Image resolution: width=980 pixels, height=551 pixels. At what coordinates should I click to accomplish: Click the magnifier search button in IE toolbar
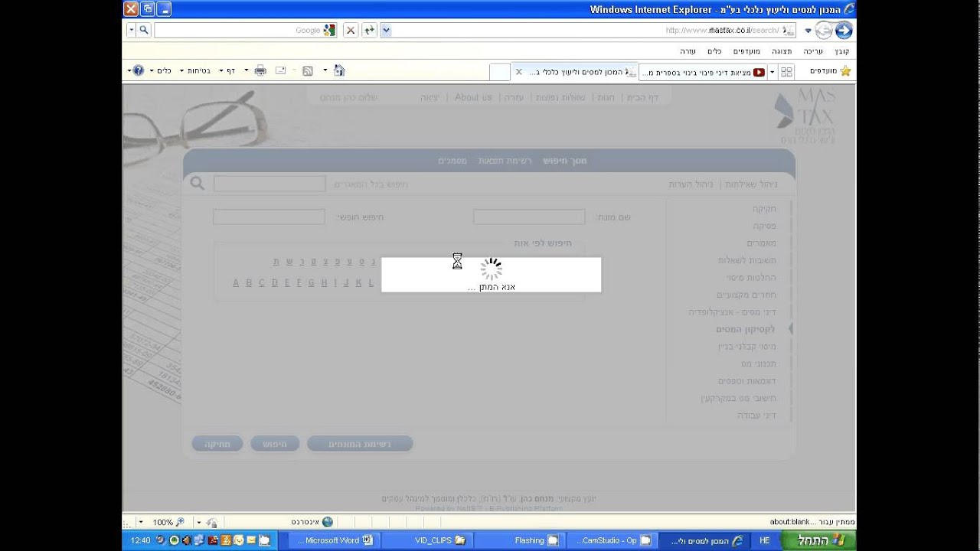tap(143, 30)
